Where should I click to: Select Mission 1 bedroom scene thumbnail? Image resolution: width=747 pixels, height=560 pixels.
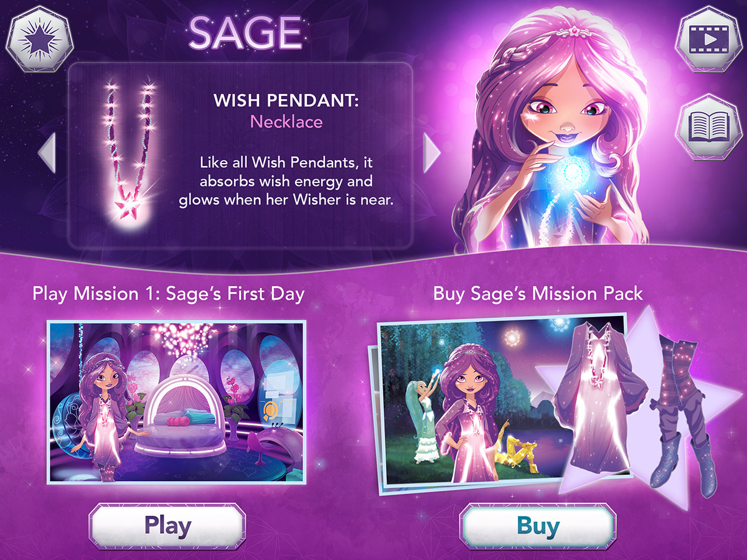click(176, 402)
